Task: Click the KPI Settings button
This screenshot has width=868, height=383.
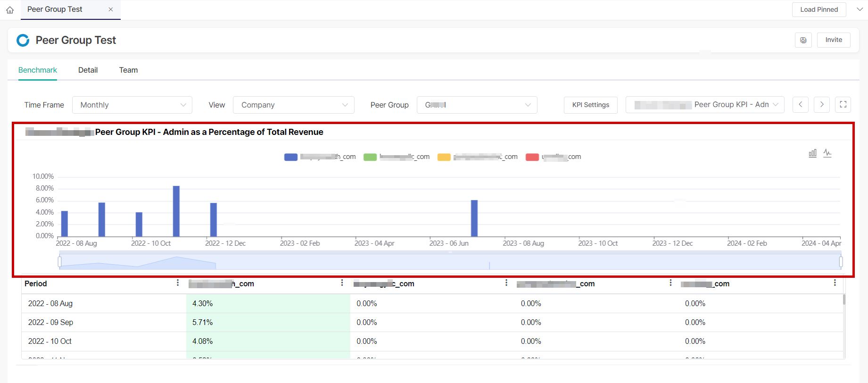Action: [590, 105]
